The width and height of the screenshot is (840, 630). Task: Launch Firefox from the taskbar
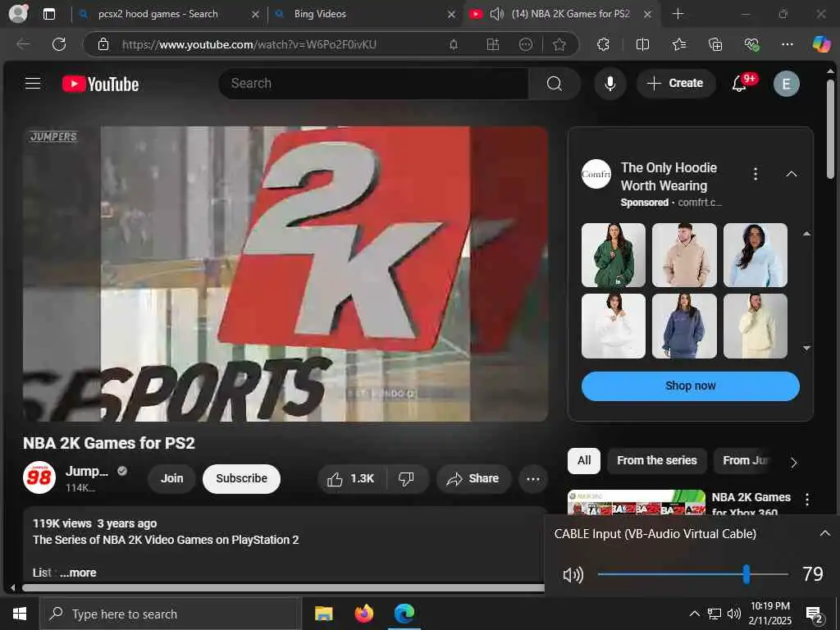[364, 614]
